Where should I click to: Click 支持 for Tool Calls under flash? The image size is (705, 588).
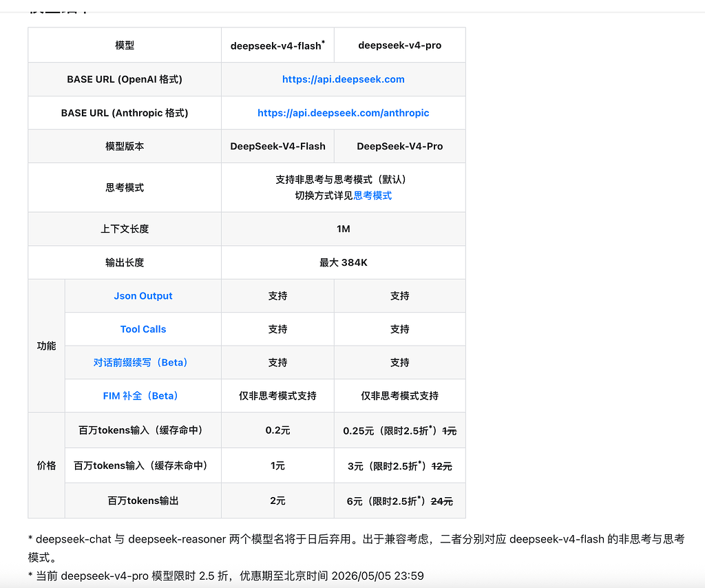[x=277, y=329]
